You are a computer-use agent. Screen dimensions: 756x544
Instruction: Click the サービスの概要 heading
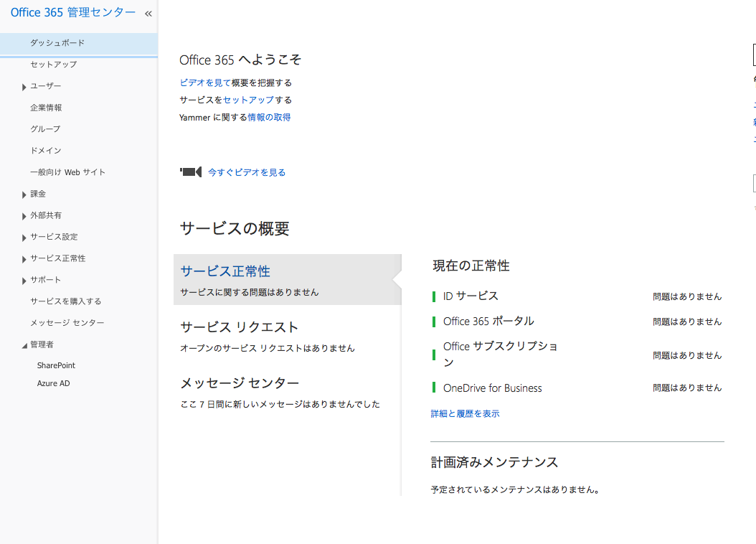[x=235, y=228]
